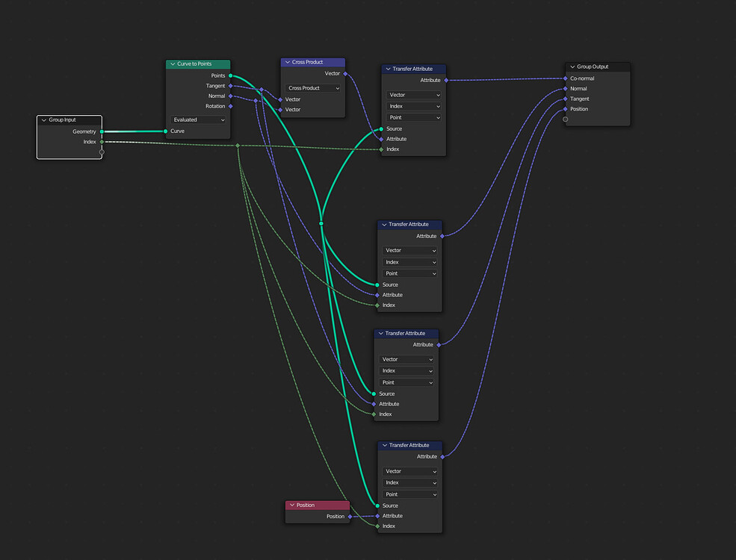The width and height of the screenshot is (736, 560).
Task: Click the Geometry output socket on Group Input
Action: [x=101, y=131]
